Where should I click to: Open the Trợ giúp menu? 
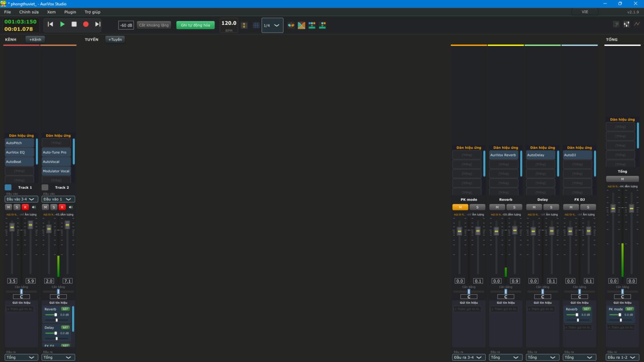pos(92,12)
